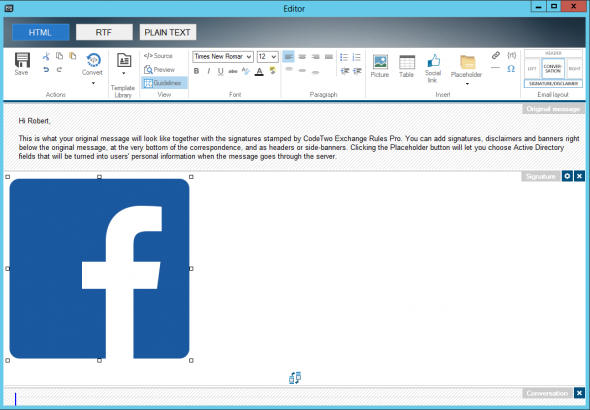Screen dimensions: 590x410
Task: Insert hyperlink using the chain icon
Action: click(496, 56)
